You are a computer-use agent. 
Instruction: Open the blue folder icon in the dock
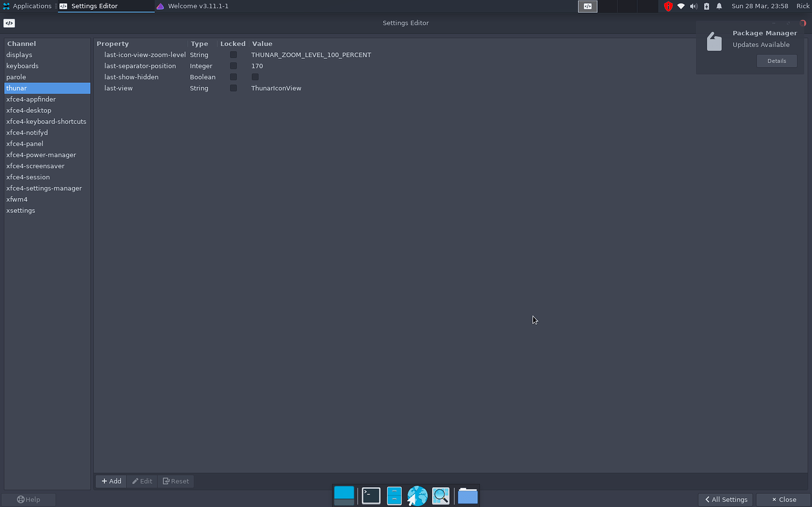click(468, 496)
